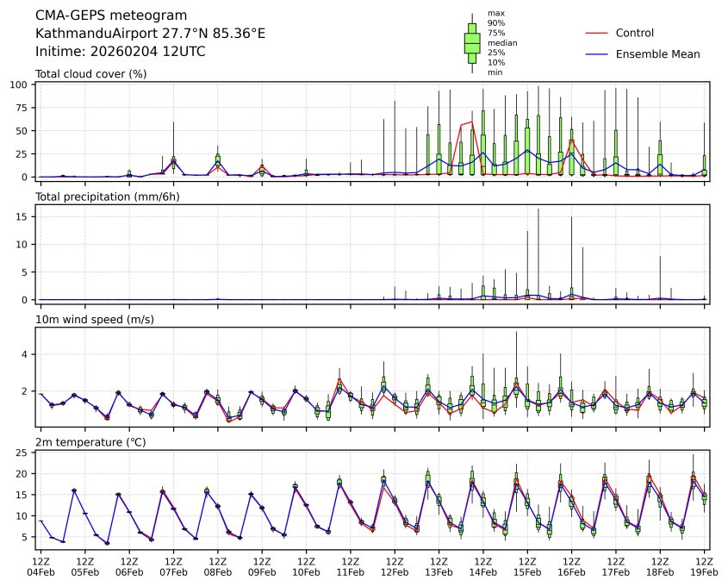Image resolution: width=728 pixels, height=587 pixels.
Task: Click the blue Ensemble Mean line sample
Action: (x=597, y=53)
